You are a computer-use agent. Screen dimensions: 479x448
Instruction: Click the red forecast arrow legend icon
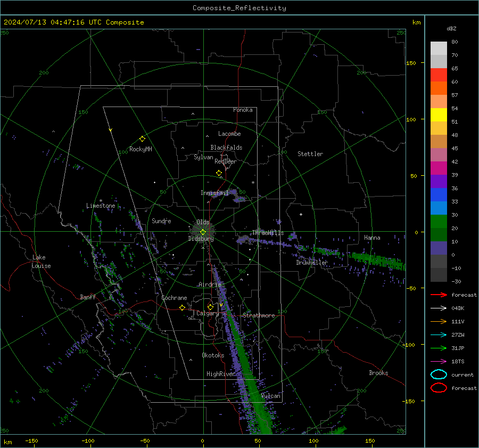pos(439,295)
